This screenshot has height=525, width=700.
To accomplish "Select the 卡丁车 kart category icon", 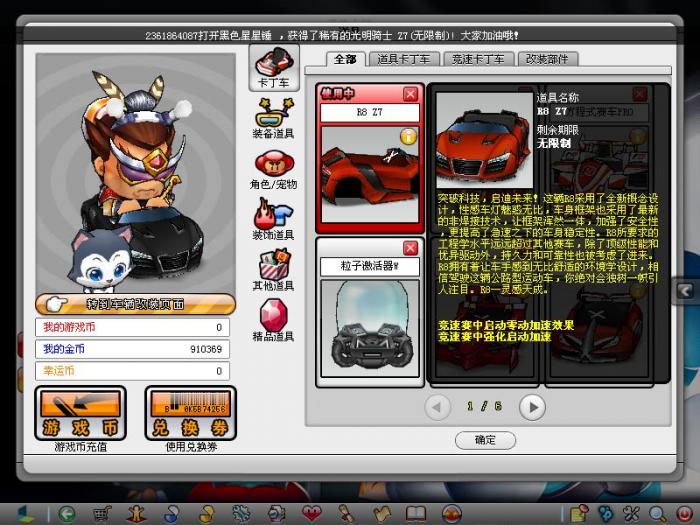I will point(274,68).
